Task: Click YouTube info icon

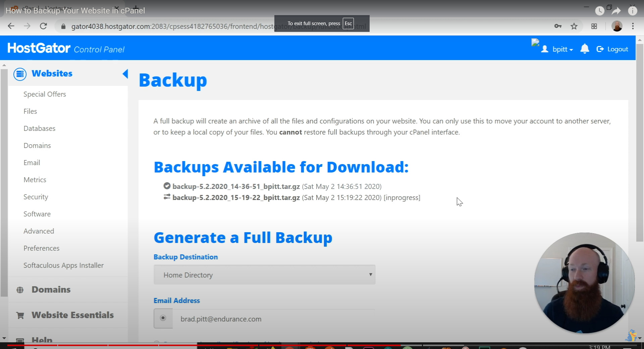Action: (633, 11)
